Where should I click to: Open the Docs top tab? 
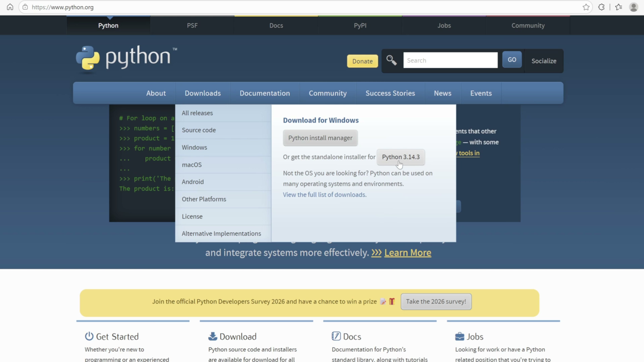coord(276,25)
